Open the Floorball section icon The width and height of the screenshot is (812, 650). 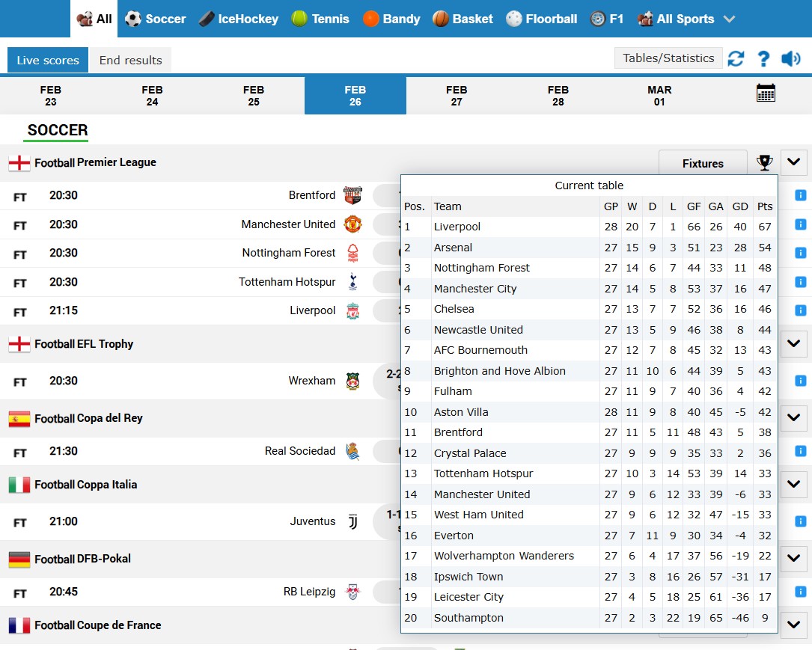pos(513,19)
